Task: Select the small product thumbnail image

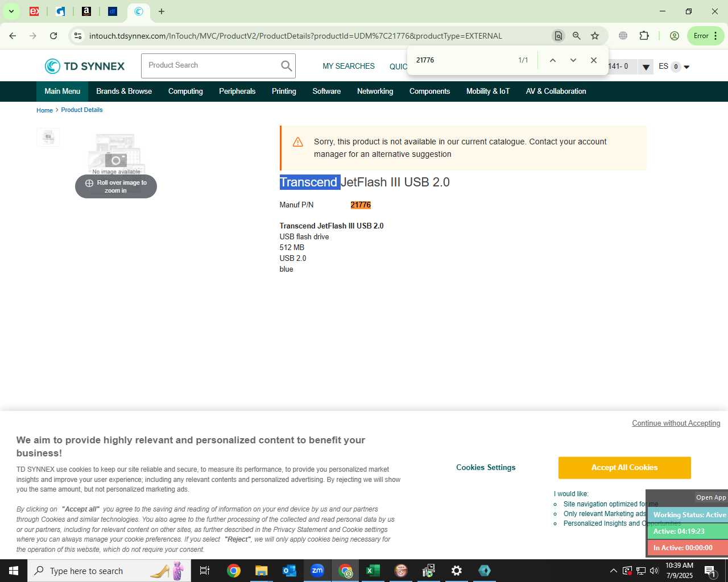Action: pyautogui.click(x=48, y=137)
